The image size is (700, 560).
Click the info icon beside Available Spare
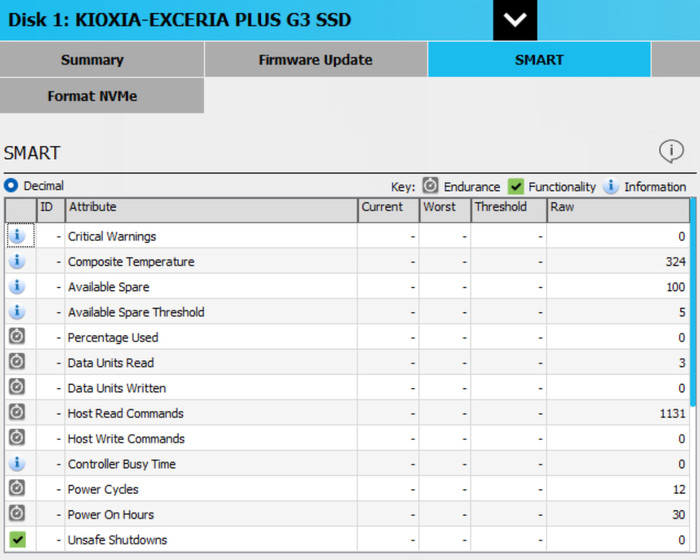tap(17, 286)
